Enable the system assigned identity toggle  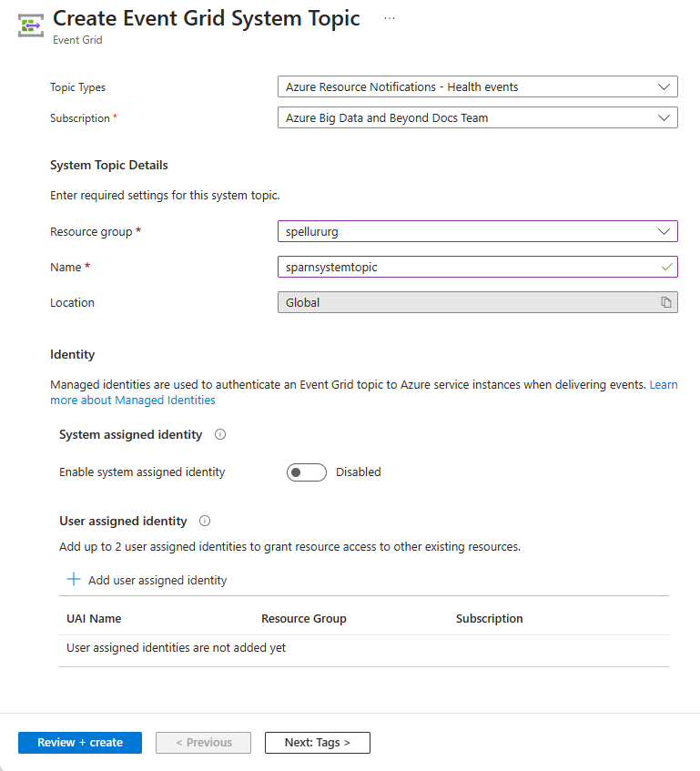coord(306,472)
